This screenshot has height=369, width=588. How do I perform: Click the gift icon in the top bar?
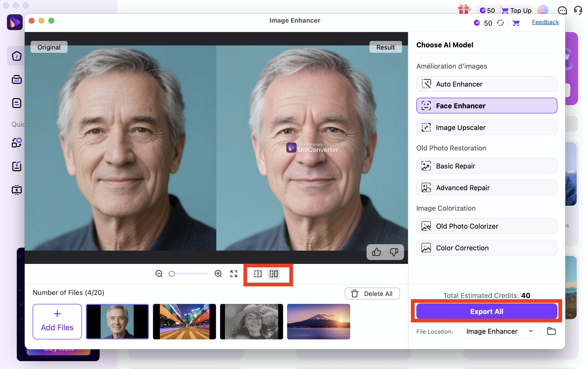464,10
